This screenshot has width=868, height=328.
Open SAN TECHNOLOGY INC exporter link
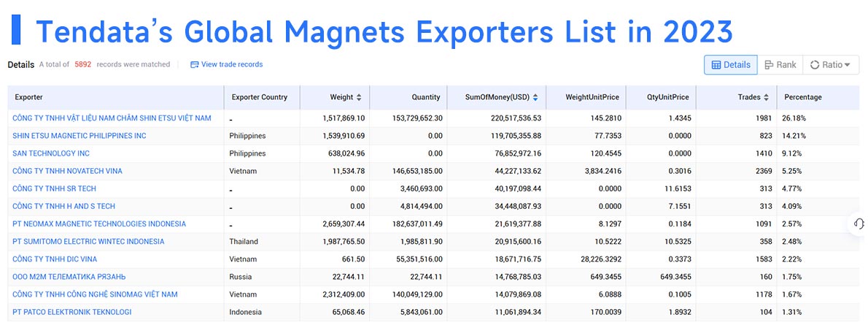click(51, 153)
